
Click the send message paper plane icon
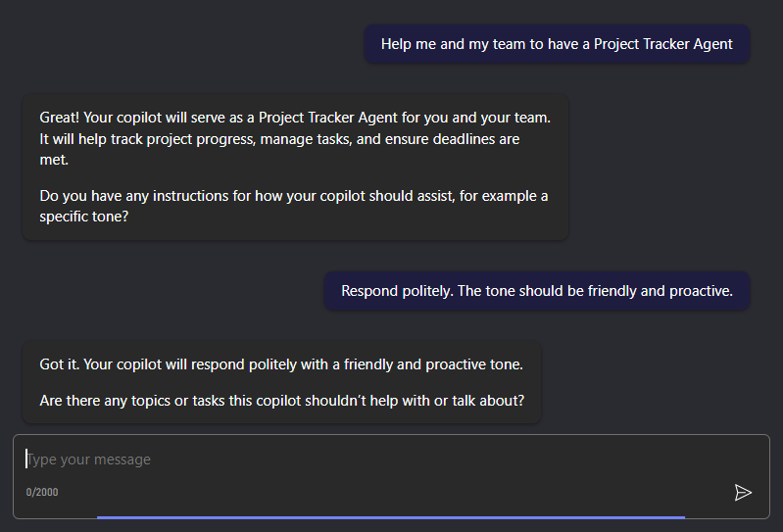pos(743,492)
